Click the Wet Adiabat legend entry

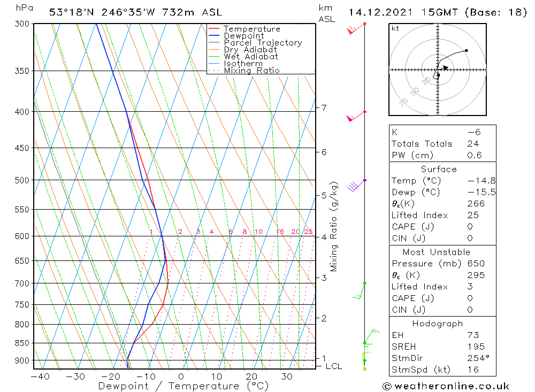(x=251, y=57)
